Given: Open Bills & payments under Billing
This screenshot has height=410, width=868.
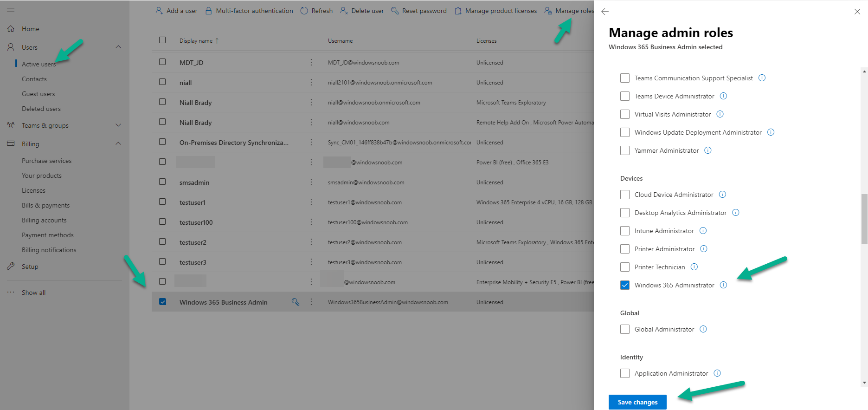Looking at the screenshot, I should 45,205.
